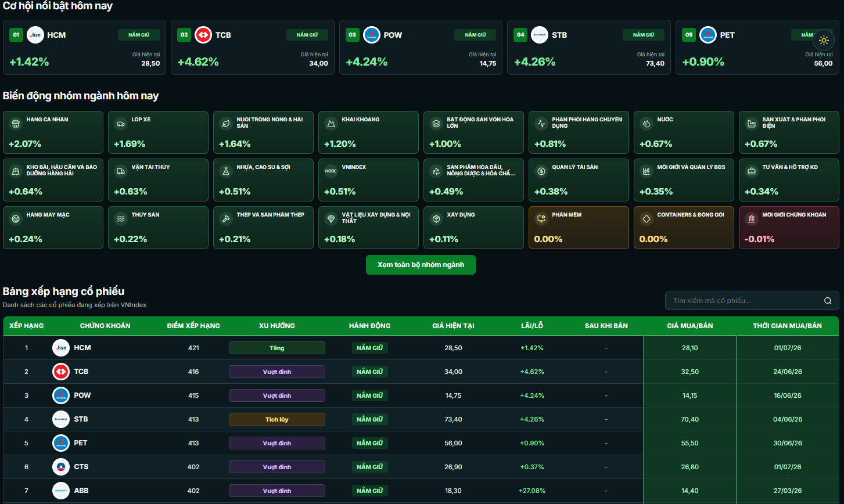Click NẮM GIỮ badge on TCB card

pos(307,35)
